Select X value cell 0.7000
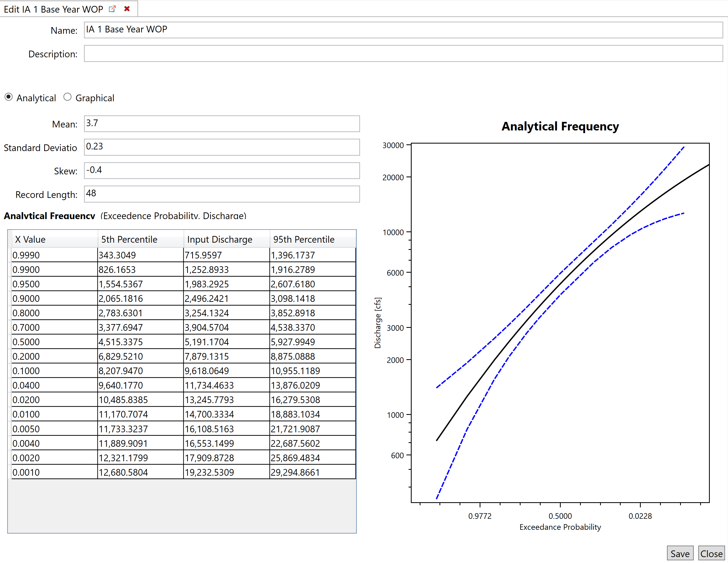 tap(55, 328)
